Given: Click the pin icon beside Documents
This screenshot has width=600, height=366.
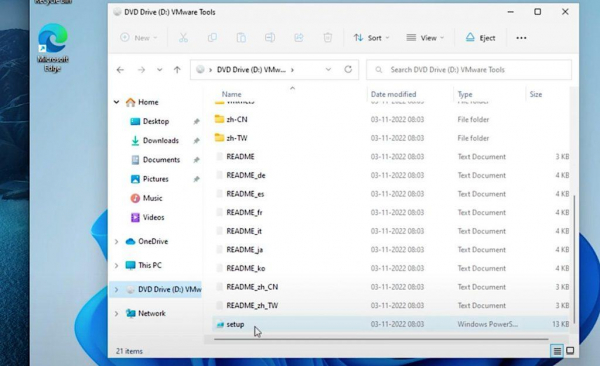Looking at the screenshot, I should pos(196,160).
